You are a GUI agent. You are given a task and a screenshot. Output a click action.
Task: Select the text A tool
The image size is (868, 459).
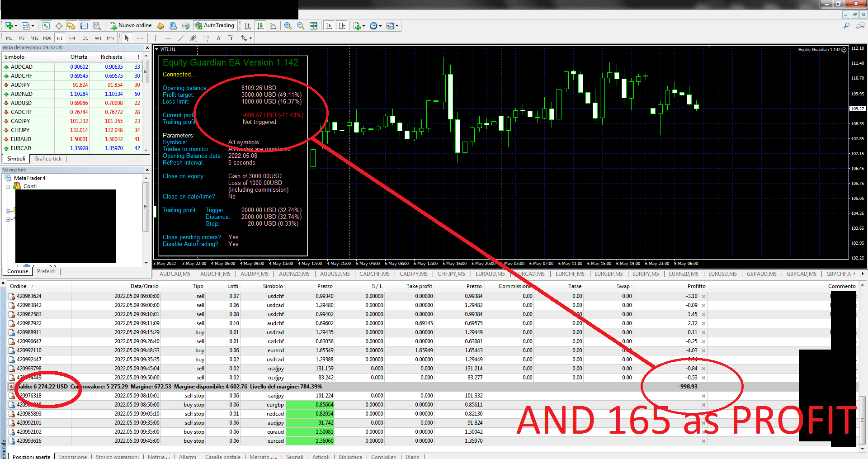(219, 38)
